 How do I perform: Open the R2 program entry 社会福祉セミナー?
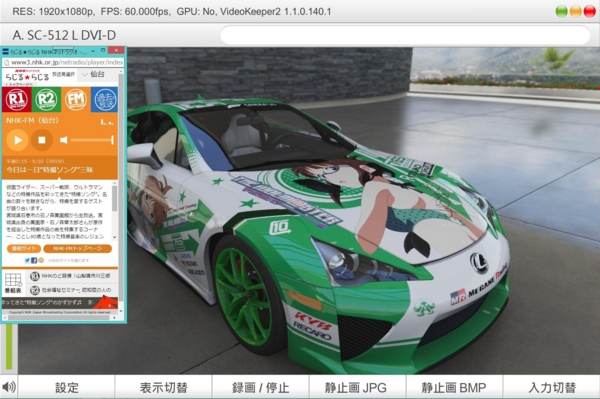(x=71, y=290)
